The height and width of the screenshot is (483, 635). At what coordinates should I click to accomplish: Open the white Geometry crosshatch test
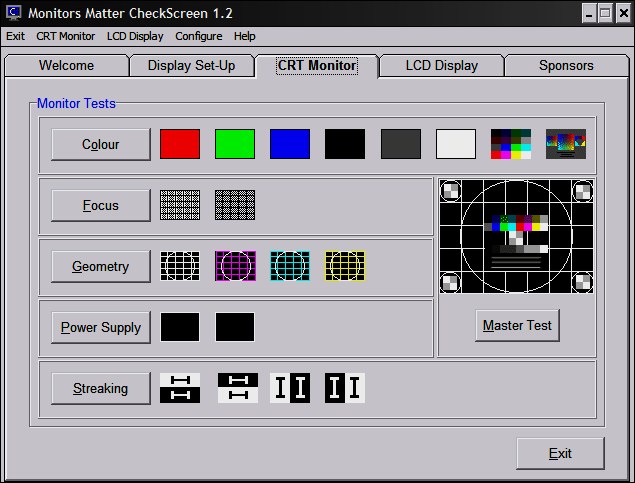pyautogui.click(x=180, y=266)
